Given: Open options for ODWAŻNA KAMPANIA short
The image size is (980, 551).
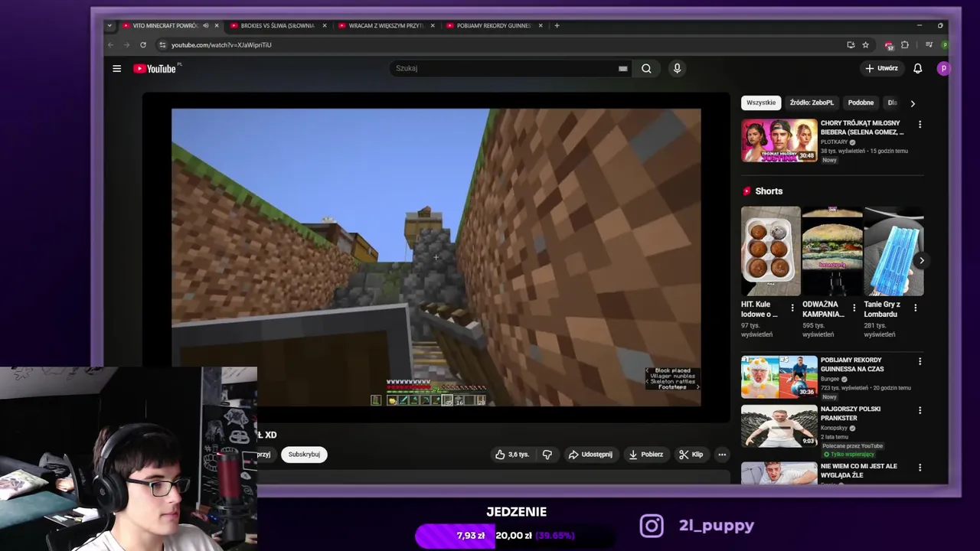Looking at the screenshot, I should (854, 308).
